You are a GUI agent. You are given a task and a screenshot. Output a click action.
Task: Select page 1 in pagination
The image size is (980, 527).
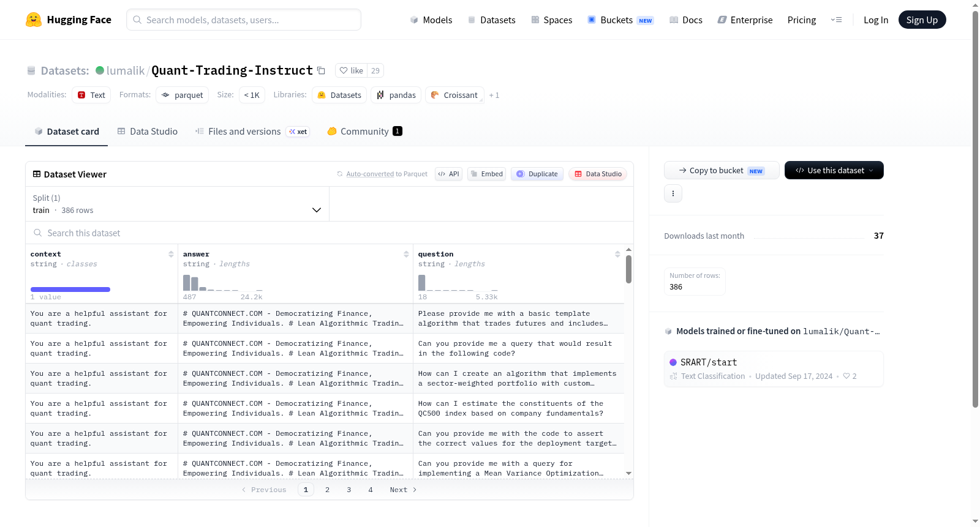pyautogui.click(x=306, y=490)
